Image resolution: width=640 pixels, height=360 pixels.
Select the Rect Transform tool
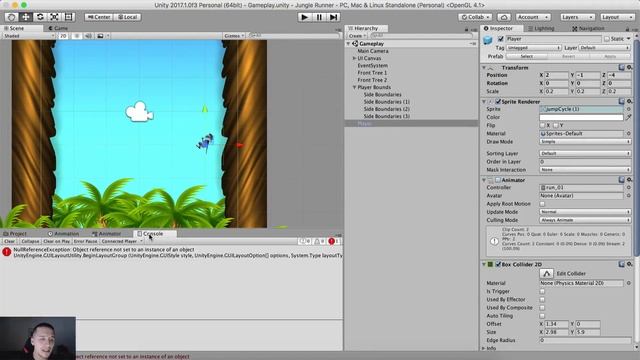(x=69, y=17)
